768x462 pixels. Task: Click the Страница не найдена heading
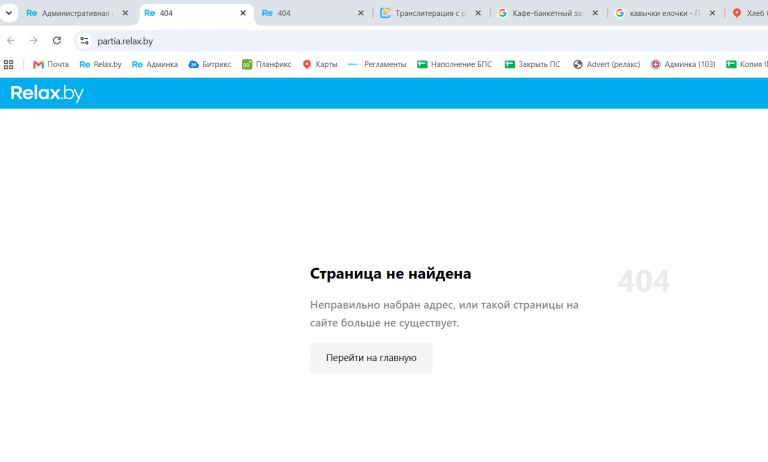click(390, 273)
